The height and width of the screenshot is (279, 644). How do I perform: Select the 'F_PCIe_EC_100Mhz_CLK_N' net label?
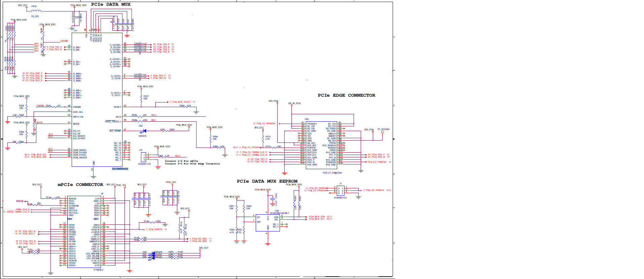253,155
